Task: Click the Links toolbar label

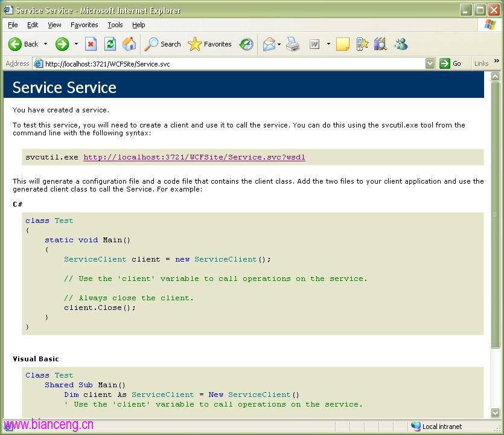Action: click(x=481, y=63)
